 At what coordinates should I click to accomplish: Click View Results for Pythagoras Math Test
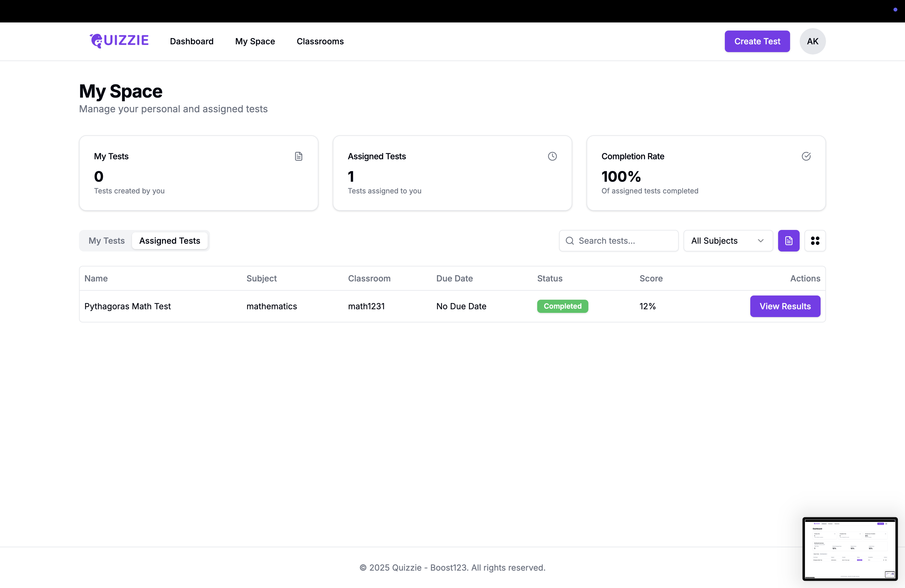pos(785,306)
